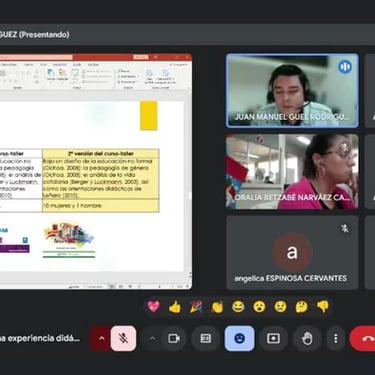The width and height of the screenshot is (375, 375).
Task: Send the laughing face reaction
Action: (x=238, y=306)
